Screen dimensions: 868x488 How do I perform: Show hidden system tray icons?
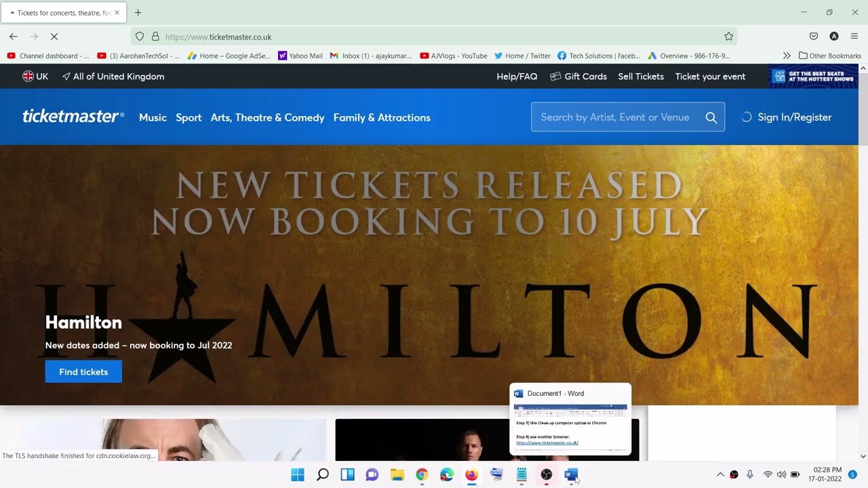(720, 474)
